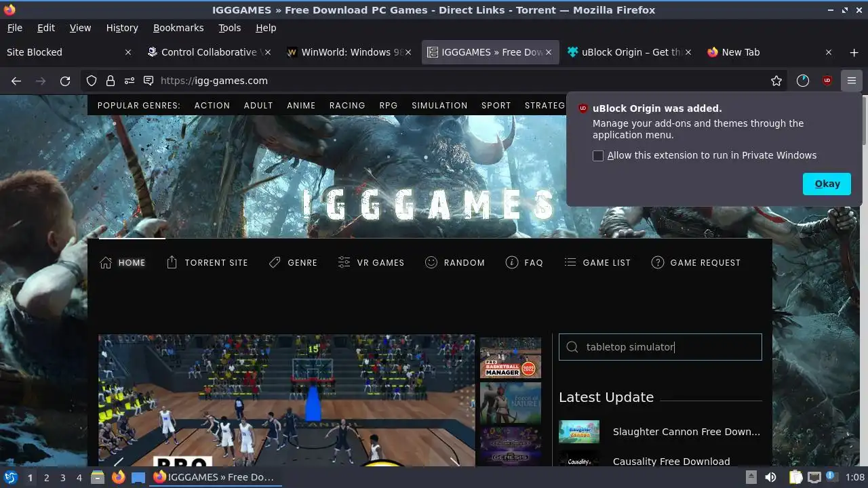868x488 pixels.
Task: Go back to the previous page
Action: click(16, 81)
